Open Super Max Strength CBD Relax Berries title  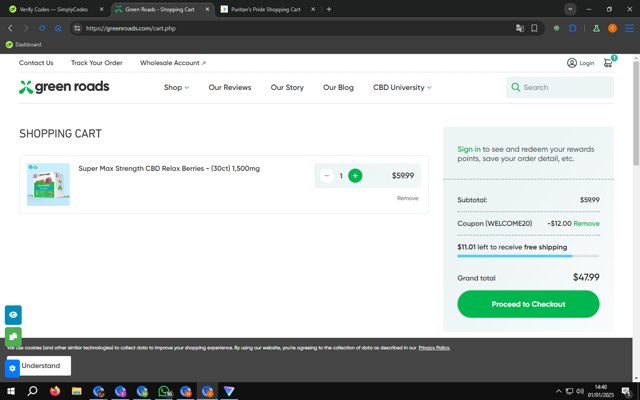[x=169, y=168]
